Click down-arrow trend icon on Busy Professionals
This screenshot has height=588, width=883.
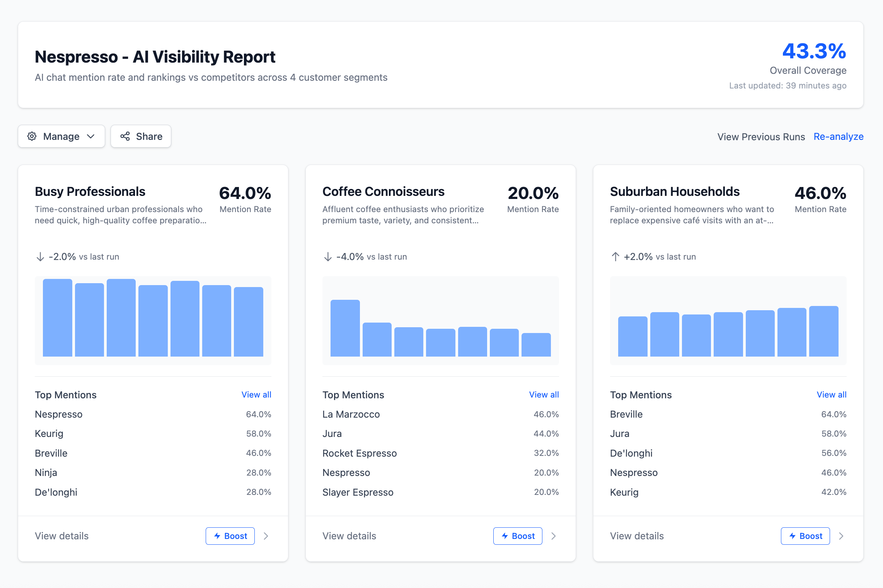click(x=40, y=257)
